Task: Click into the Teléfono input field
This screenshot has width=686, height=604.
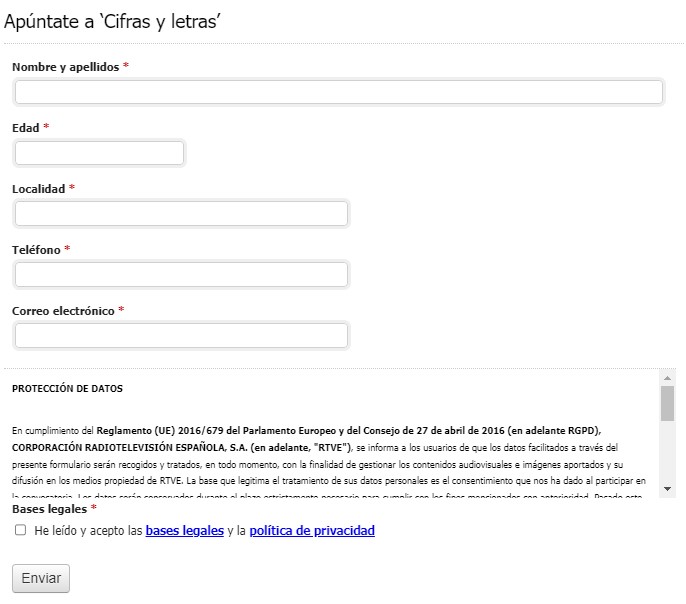Action: pos(181,274)
